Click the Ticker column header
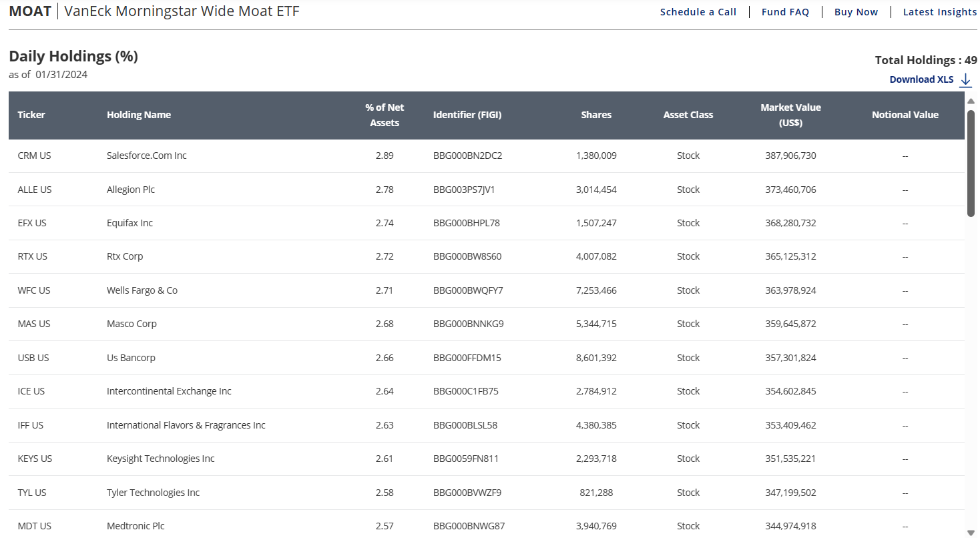Viewport: 980px width, 538px height. click(x=31, y=115)
